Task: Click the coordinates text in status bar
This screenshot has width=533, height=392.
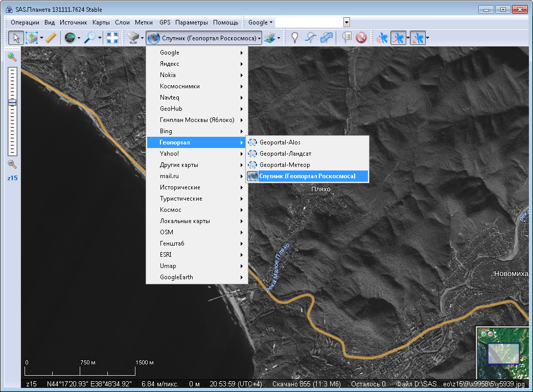Action: (89, 384)
